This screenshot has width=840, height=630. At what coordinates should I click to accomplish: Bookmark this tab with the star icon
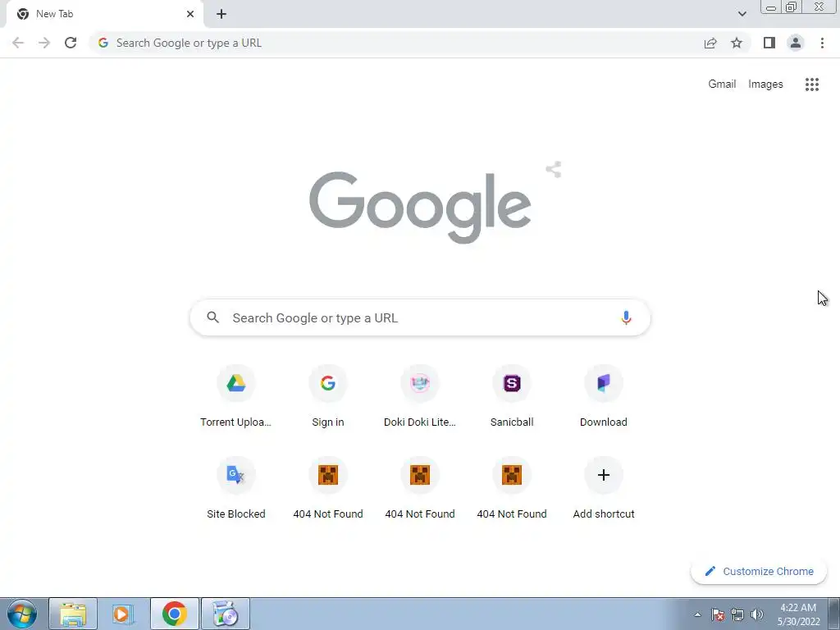737,43
